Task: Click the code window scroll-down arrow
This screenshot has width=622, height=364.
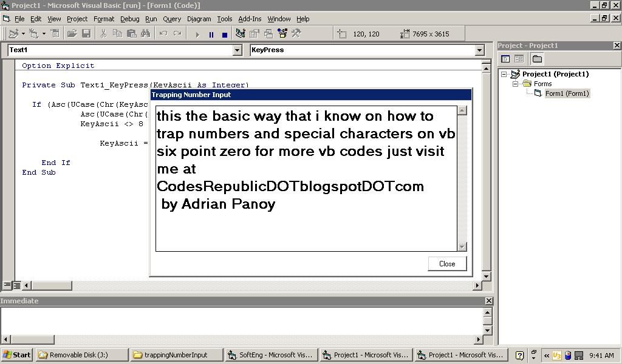Action: click(x=487, y=276)
